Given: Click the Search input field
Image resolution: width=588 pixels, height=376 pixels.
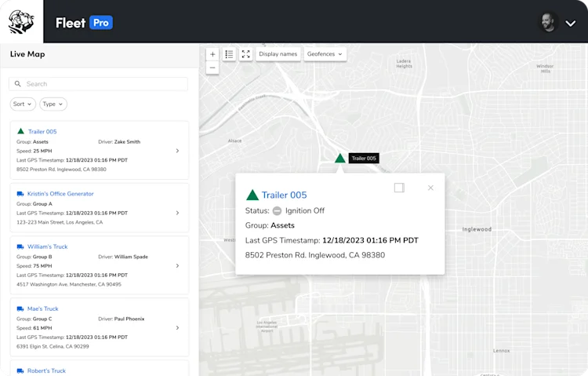Looking at the screenshot, I should [98, 84].
